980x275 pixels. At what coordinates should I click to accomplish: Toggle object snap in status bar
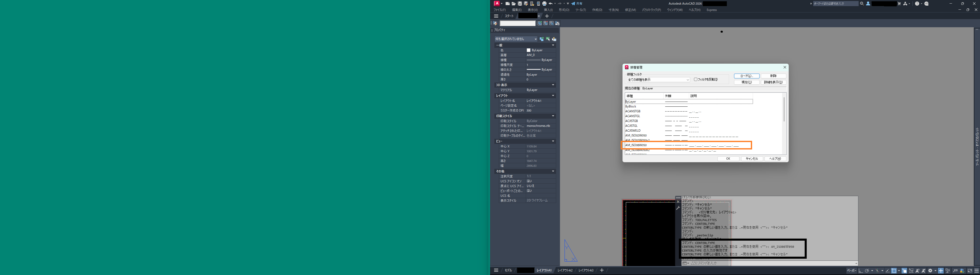(894, 271)
